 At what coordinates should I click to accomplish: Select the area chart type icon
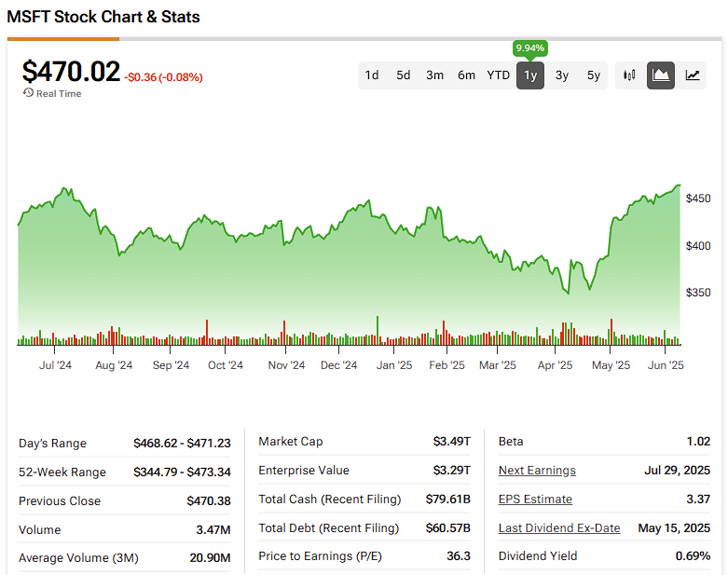[661, 75]
